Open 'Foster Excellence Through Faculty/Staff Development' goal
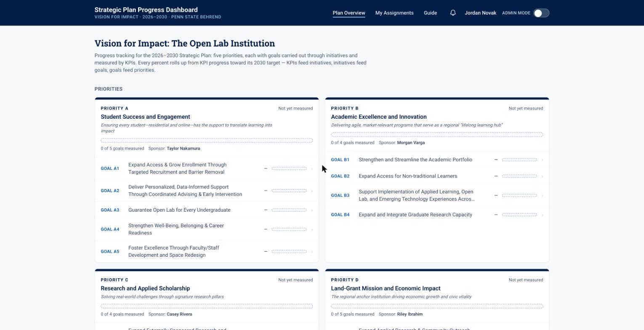This screenshot has height=330, width=644. 174,252
